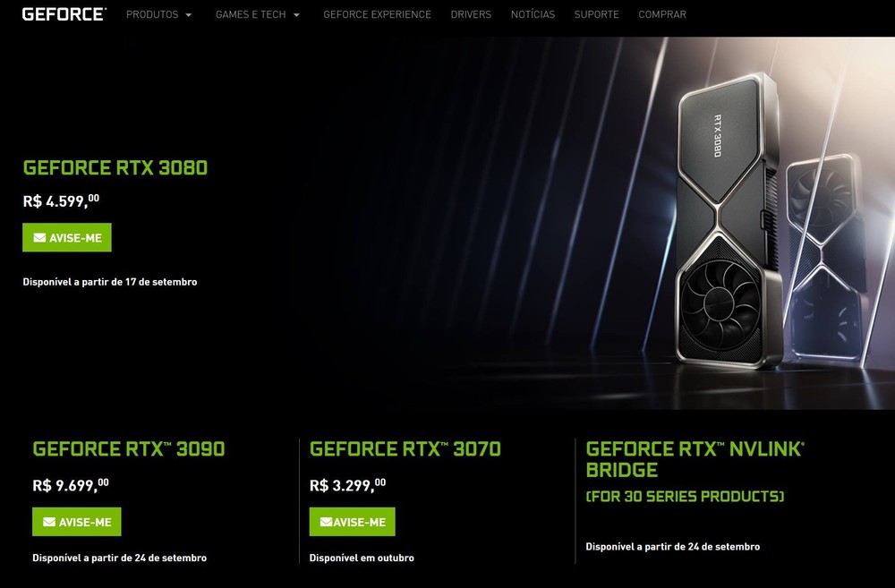The height and width of the screenshot is (588, 895).
Task: Click the RTX 3080 graphics card image
Action: (728, 220)
